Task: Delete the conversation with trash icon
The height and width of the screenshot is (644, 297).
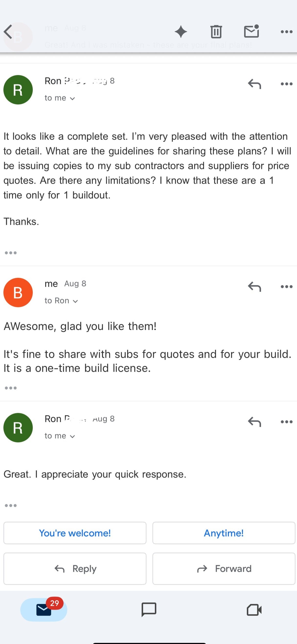Action: [216, 32]
